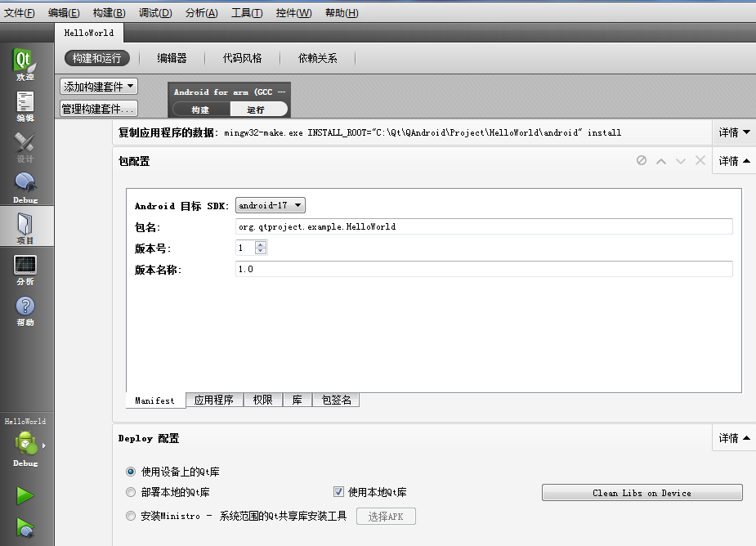Image resolution: width=756 pixels, height=546 pixels.
Task: Switch to Dependencies tab (依赖关系)
Action: click(x=317, y=58)
